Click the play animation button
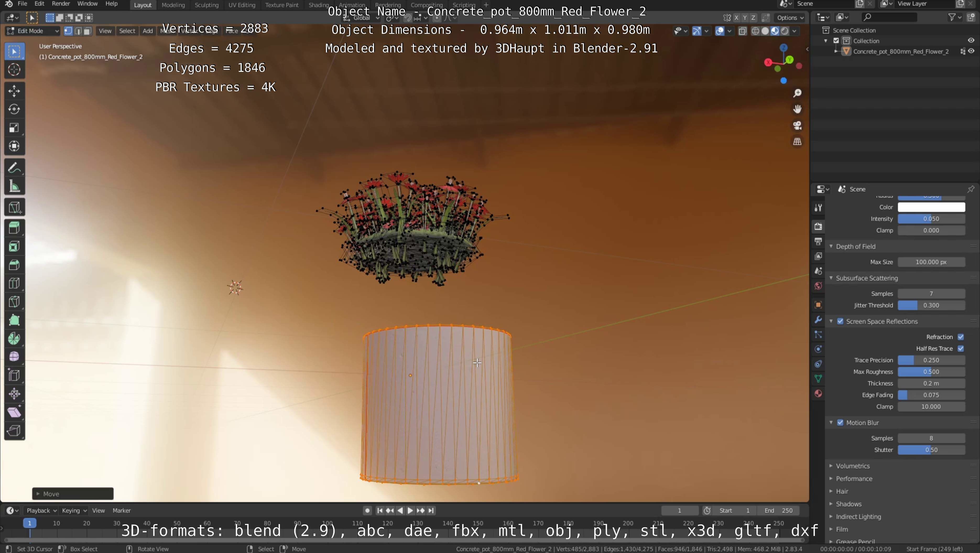The image size is (980, 553). pyautogui.click(x=410, y=511)
